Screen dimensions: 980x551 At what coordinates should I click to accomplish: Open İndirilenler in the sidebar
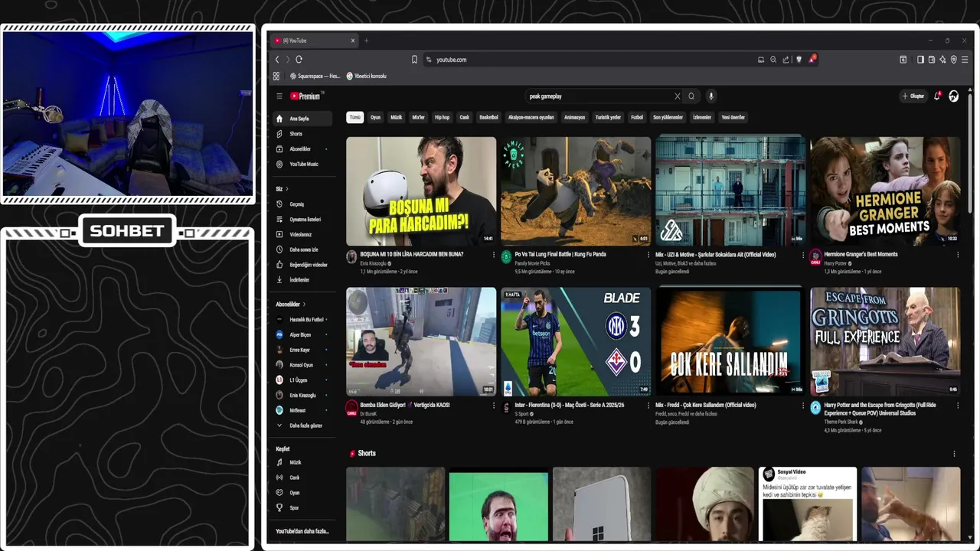pos(302,280)
